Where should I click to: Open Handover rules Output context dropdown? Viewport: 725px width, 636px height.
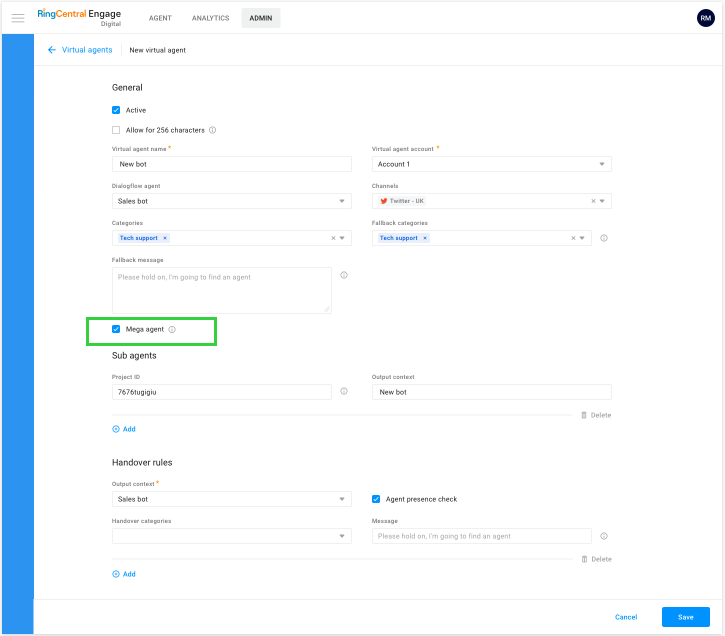pos(232,499)
